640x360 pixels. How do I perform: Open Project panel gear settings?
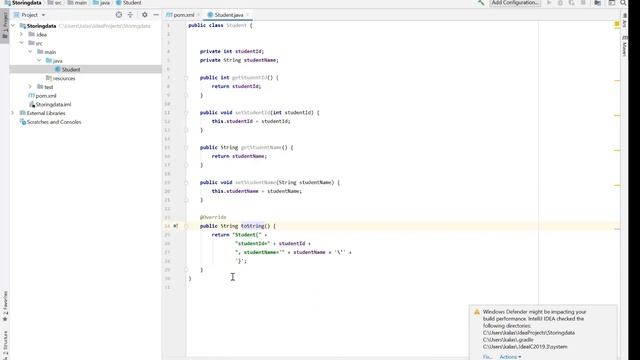pyautogui.click(x=144, y=15)
